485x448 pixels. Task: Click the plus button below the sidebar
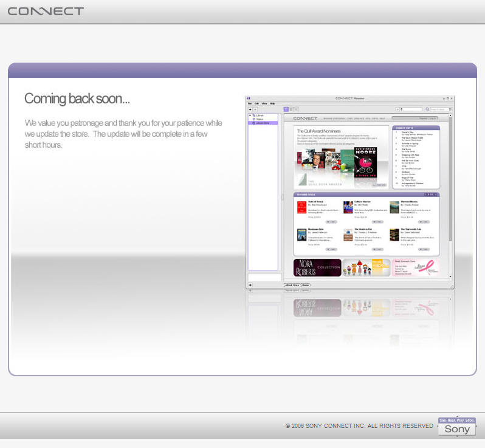click(250, 285)
